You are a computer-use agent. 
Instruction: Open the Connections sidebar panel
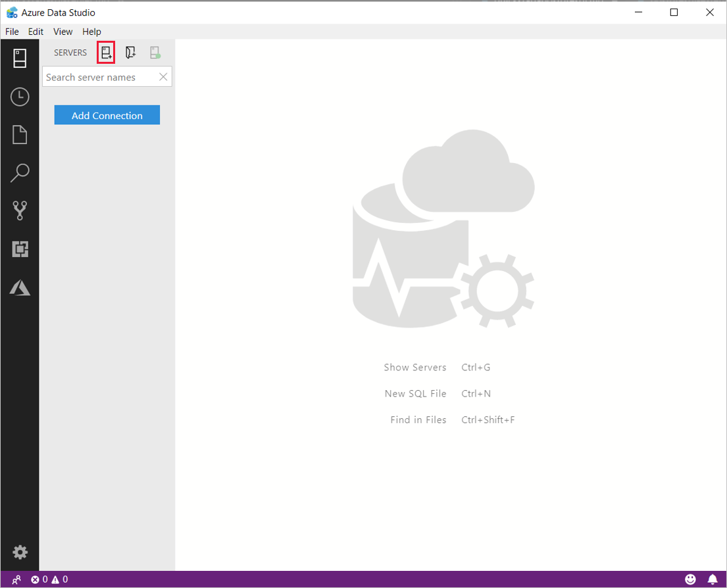pyautogui.click(x=20, y=58)
